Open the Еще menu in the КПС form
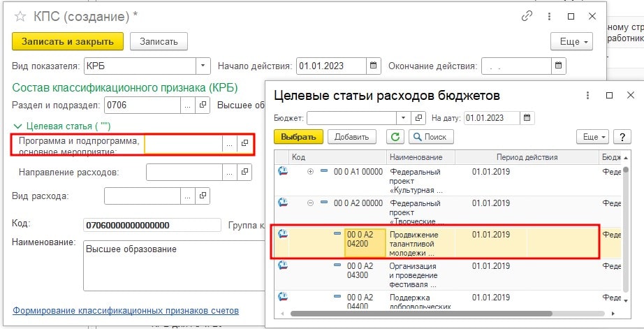644x329 pixels. tap(571, 42)
